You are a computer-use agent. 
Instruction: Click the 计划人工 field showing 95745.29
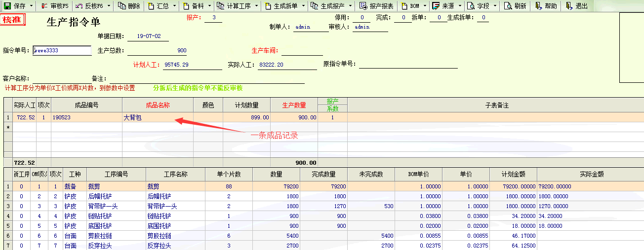[x=193, y=65]
